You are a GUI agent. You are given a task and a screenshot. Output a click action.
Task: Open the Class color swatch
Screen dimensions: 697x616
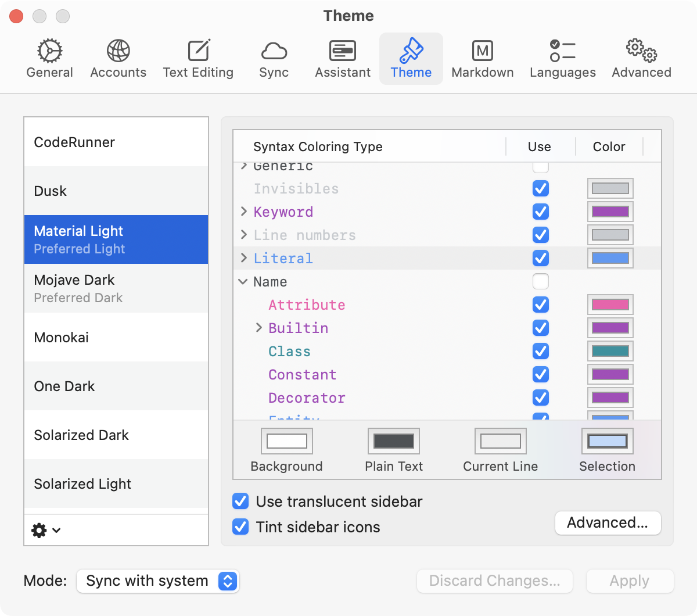pos(610,351)
